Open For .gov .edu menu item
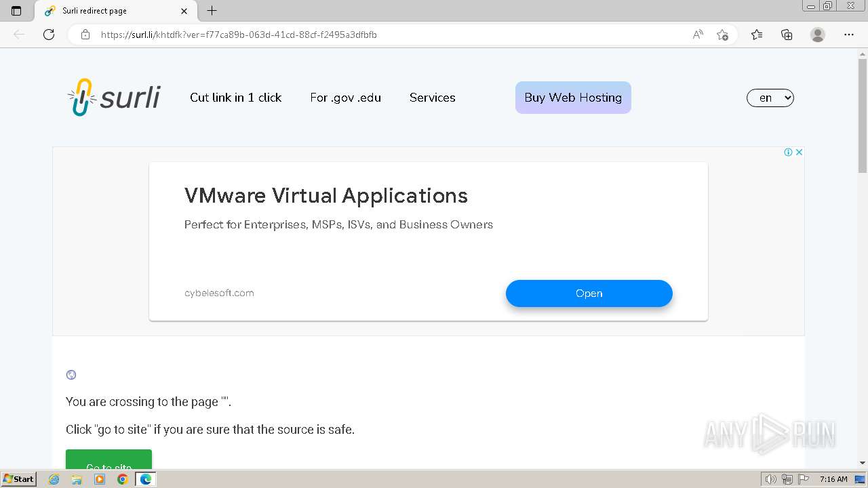The image size is (868, 488). pyautogui.click(x=346, y=98)
